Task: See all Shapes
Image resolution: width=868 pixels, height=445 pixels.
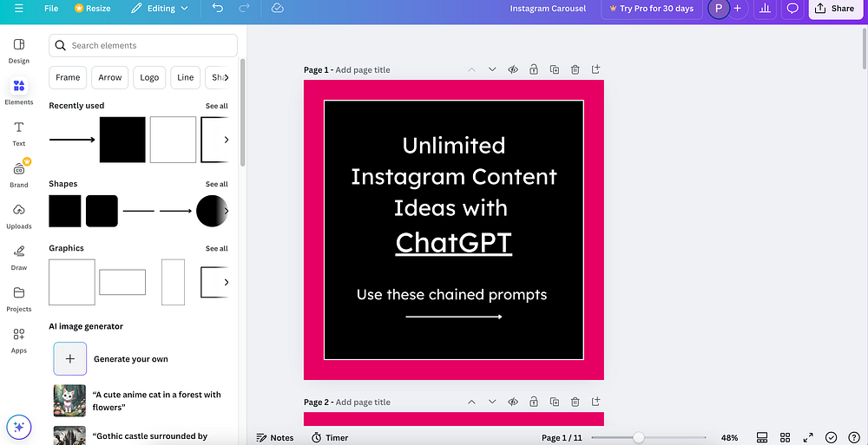Action: click(x=216, y=184)
